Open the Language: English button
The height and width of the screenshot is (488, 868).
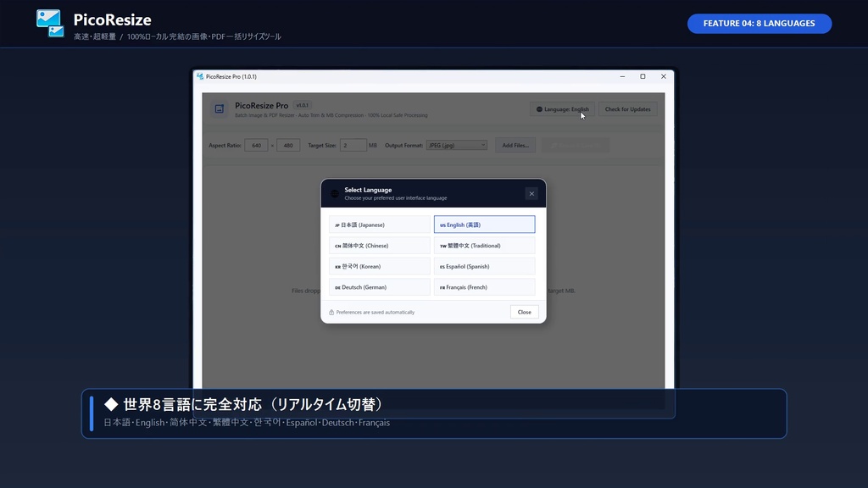(x=563, y=109)
